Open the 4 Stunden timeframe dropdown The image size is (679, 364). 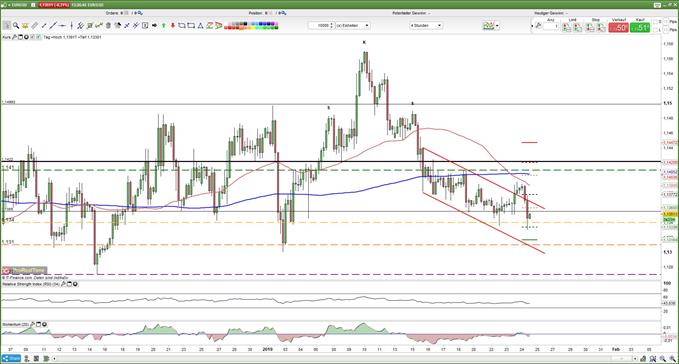point(426,26)
